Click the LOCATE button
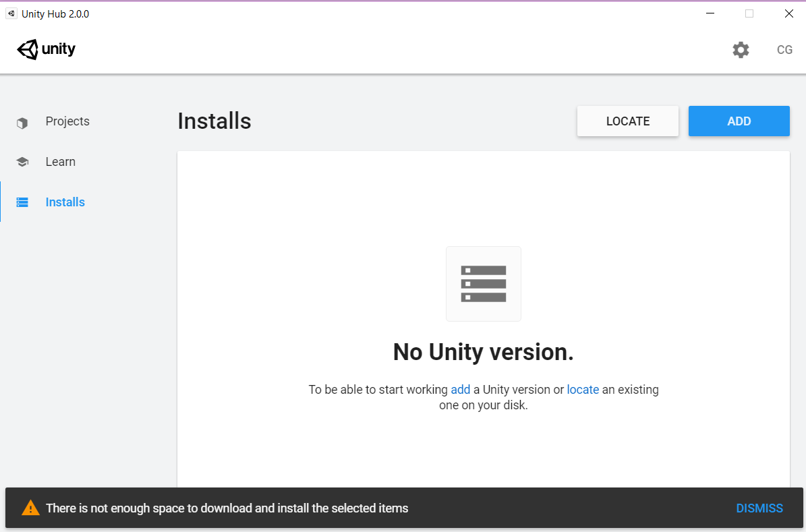Image resolution: width=806 pixels, height=532 pixels. point(628,121)
